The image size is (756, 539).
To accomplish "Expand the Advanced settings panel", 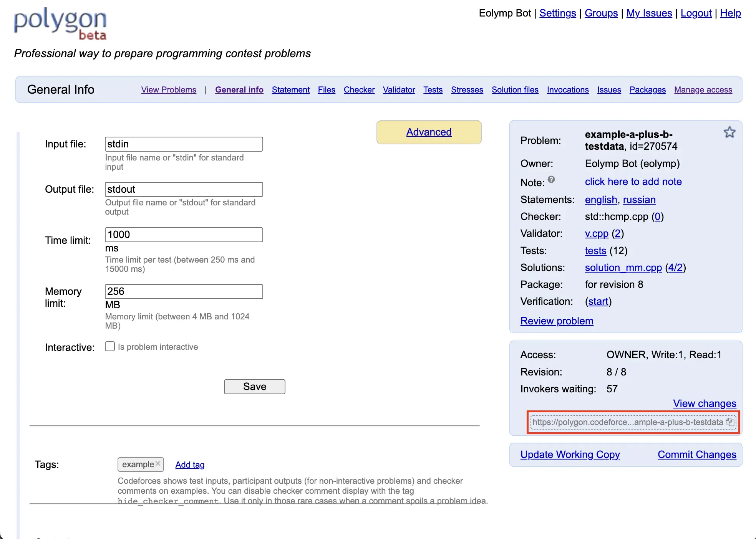I will [429, 132].
